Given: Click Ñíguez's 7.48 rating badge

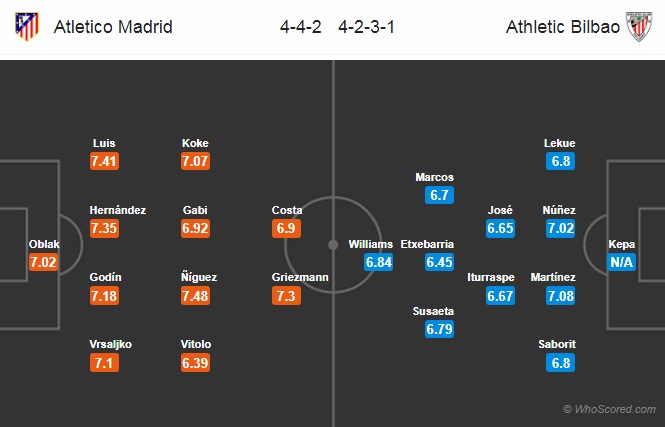Looking at the screenshot, I should pyautogui.click(x=195, y=296).
